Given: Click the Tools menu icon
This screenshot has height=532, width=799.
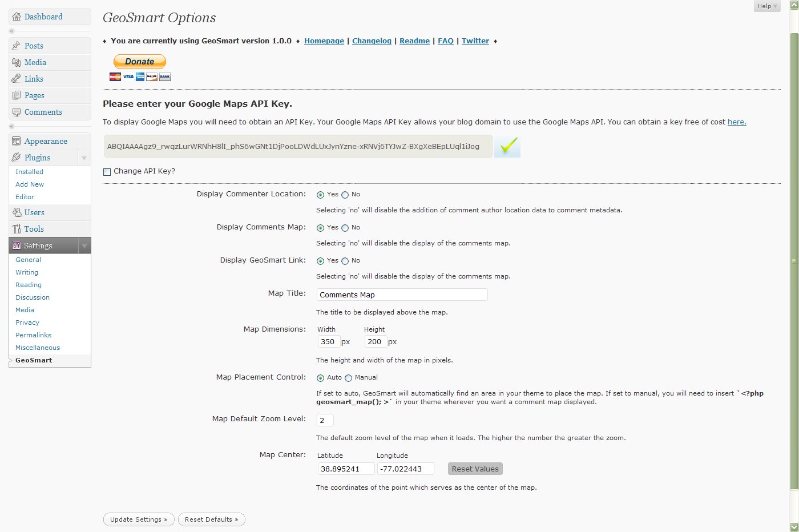Looking at the screenshot, I should coord(17,229).
